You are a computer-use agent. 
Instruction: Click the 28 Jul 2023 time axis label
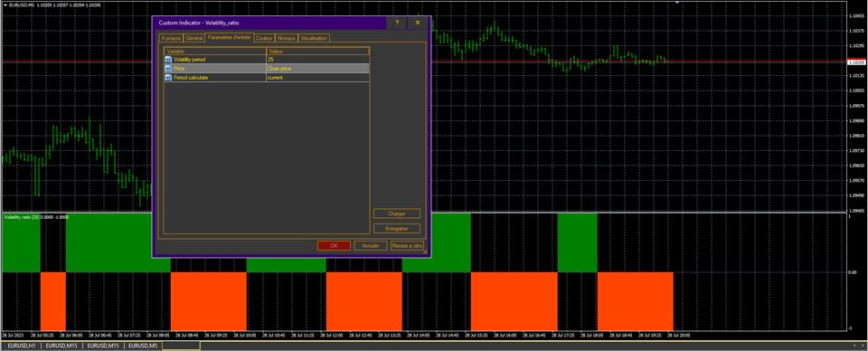click(x=12, y=336)
